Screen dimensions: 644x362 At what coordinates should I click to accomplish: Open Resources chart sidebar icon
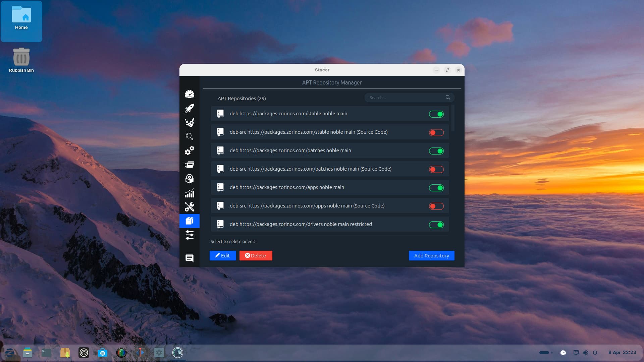point(190,193)
